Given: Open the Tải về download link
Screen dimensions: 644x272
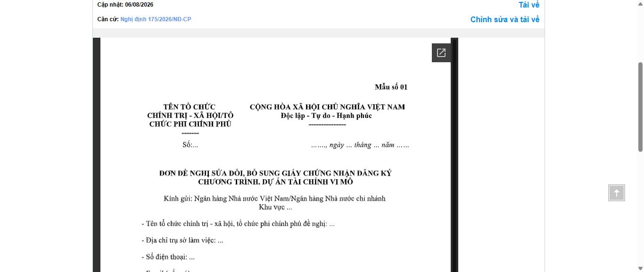Looking at the screenshot, I should tap(529, 5).
